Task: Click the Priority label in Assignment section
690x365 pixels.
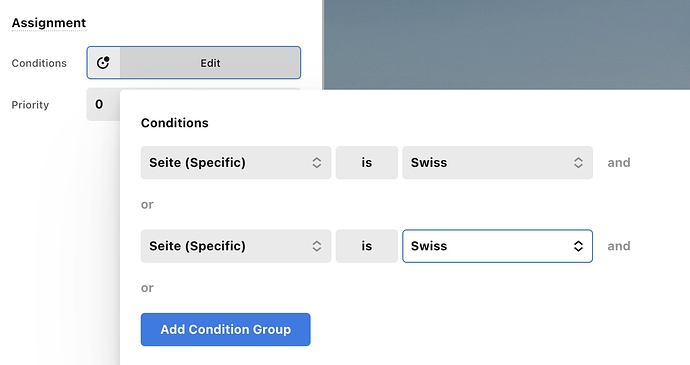Action: [x=30, y=105]
